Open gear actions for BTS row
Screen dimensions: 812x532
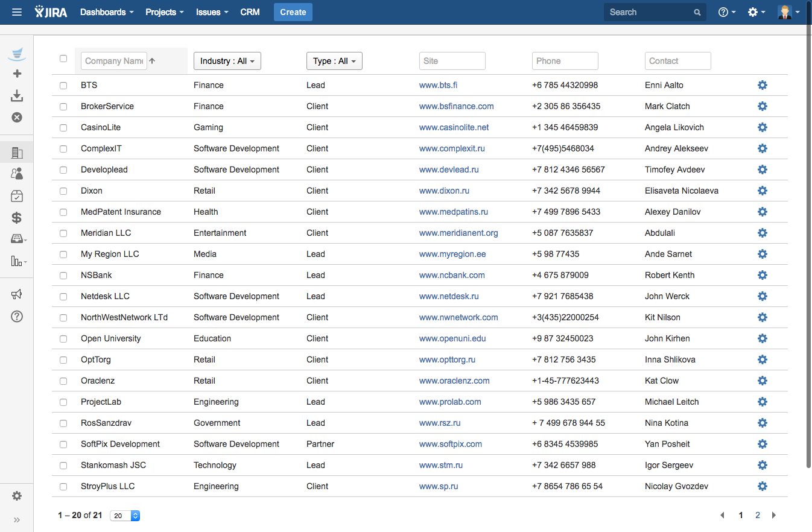pos(762,85)
